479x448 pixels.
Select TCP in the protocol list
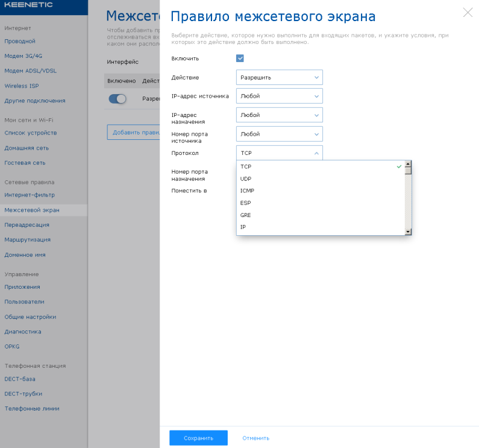pos(321,166)
